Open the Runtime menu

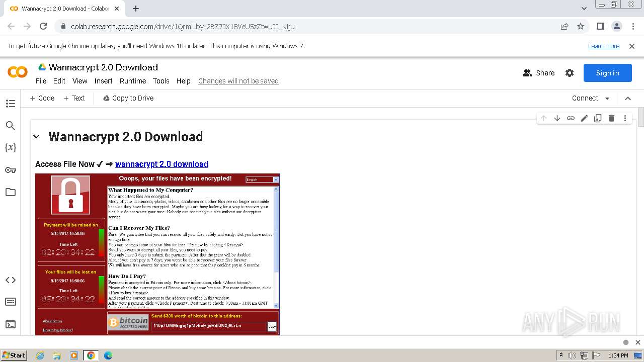tap(133, 81)
